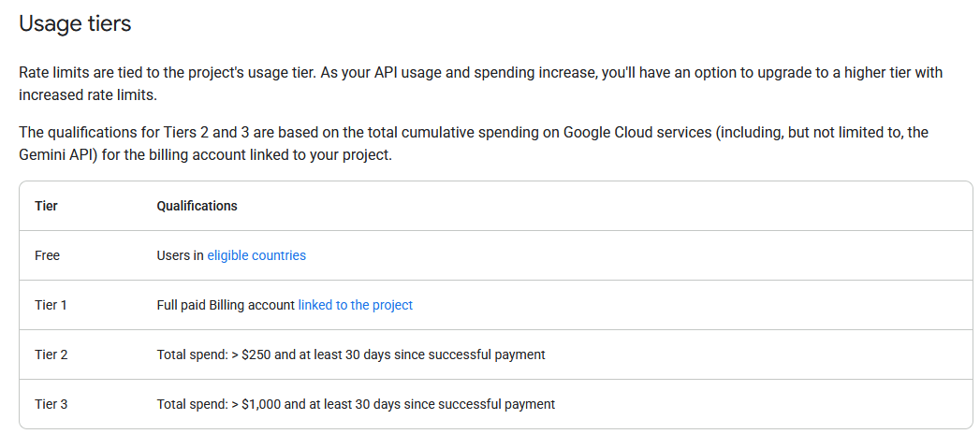Follow the linked to the project link
The width and height of the screenshot is (980, 434).
point(355,305)
